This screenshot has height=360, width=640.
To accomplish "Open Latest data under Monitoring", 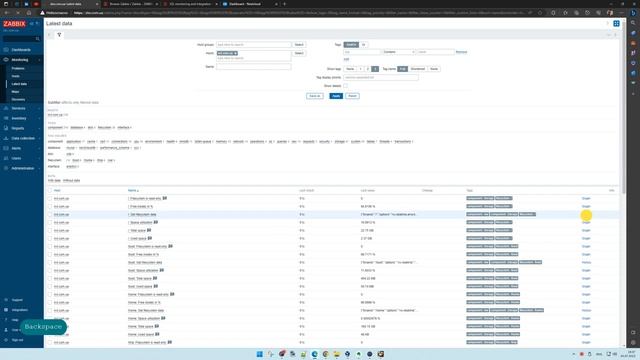I will [x=19, y=84].
